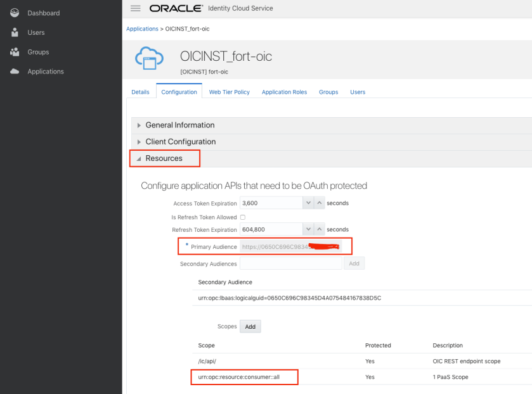Click the Applications cloud icon in sidebar

point(15,72)
